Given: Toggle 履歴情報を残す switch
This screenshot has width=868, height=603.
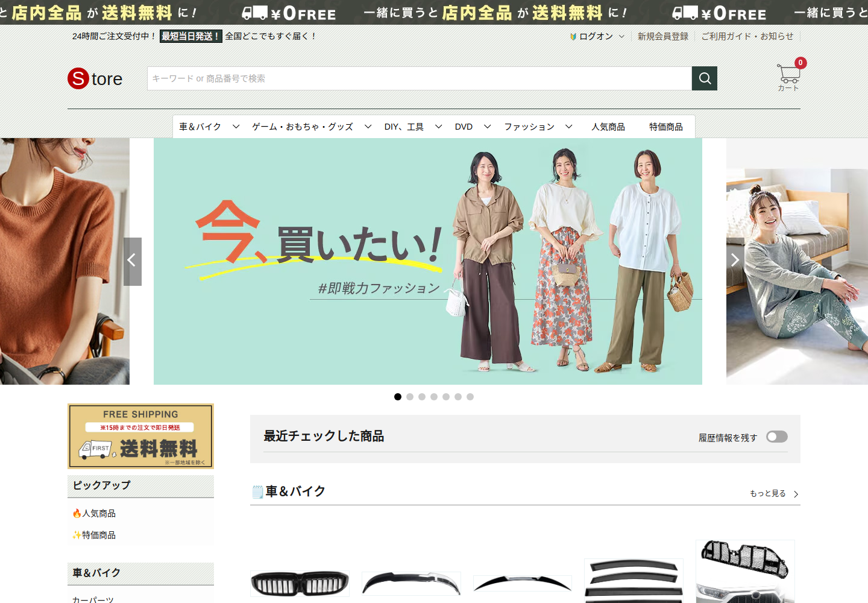Looking at the screenshot, I should [777, 437].
